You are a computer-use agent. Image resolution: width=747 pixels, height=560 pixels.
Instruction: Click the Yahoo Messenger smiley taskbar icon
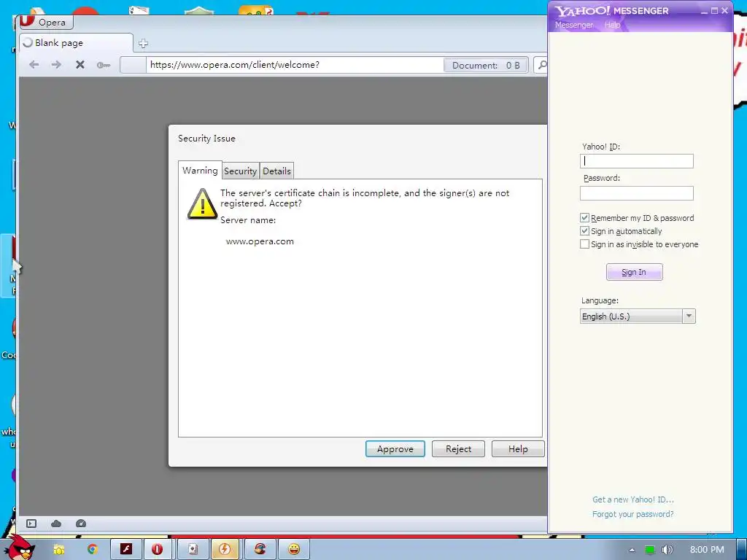[294, 550]
